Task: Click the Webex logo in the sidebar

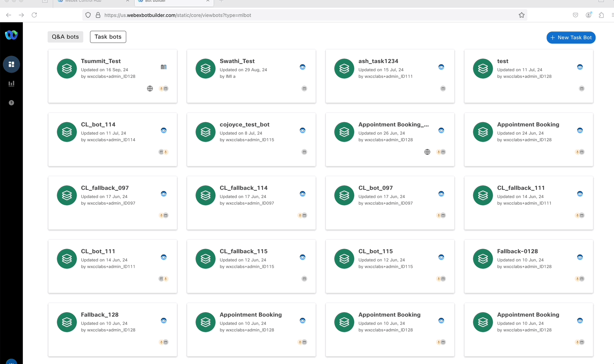Action: (x=11, y=35)
